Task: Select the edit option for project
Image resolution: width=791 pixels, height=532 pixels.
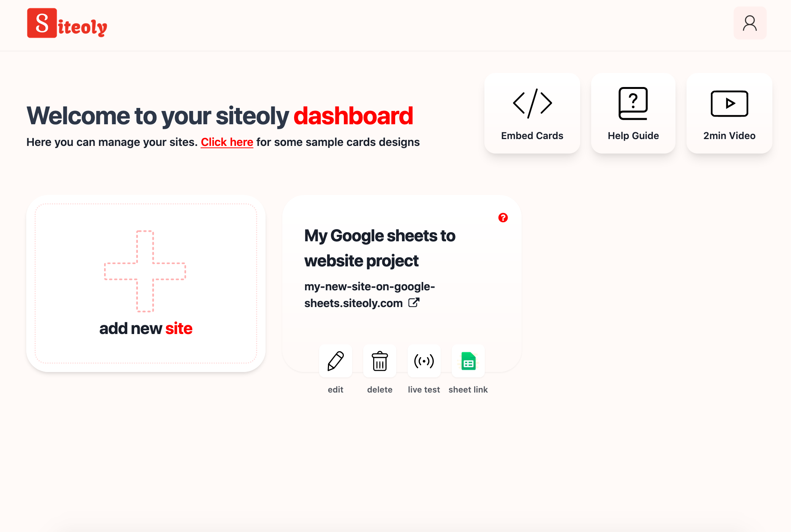Action: coord(335,360)
